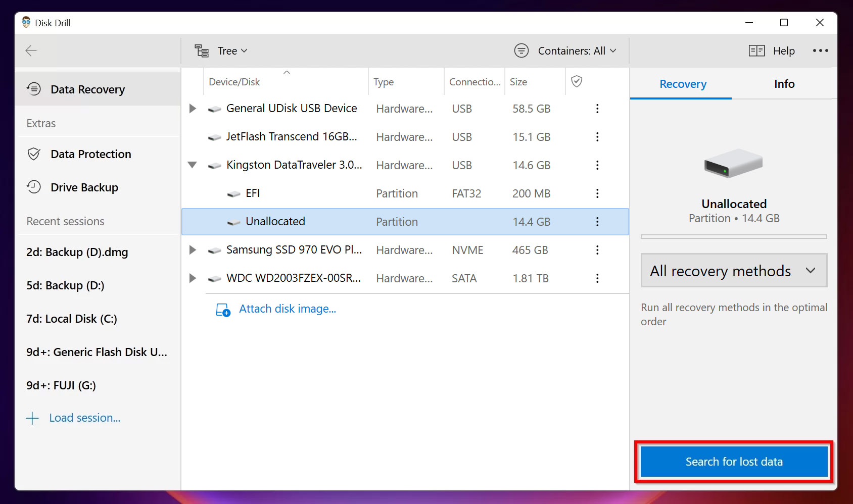Sort by Connection column header
This screenshot has height=504, width=853.
pyautogui.click(x=475, y=82)
